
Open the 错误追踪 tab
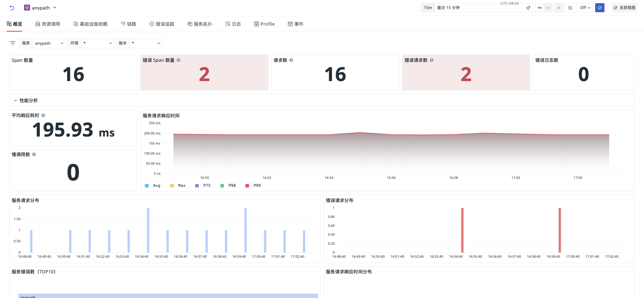pyautogui.click(x=162, y=24)
